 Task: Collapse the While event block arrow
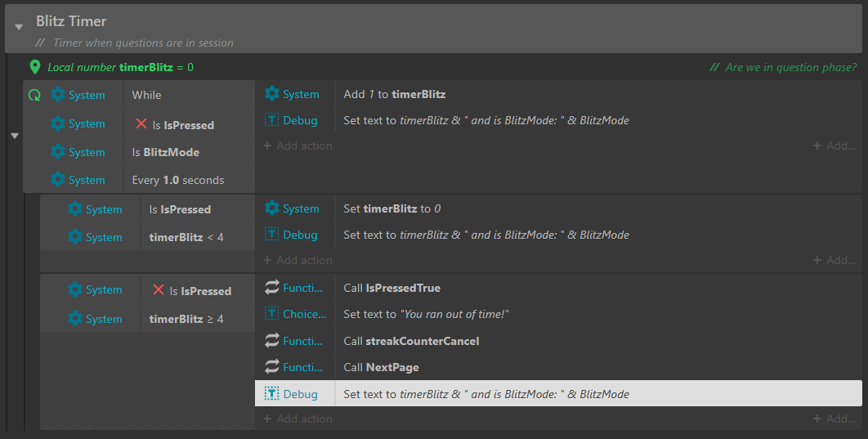pyautogui.click(x=15, y=136)
